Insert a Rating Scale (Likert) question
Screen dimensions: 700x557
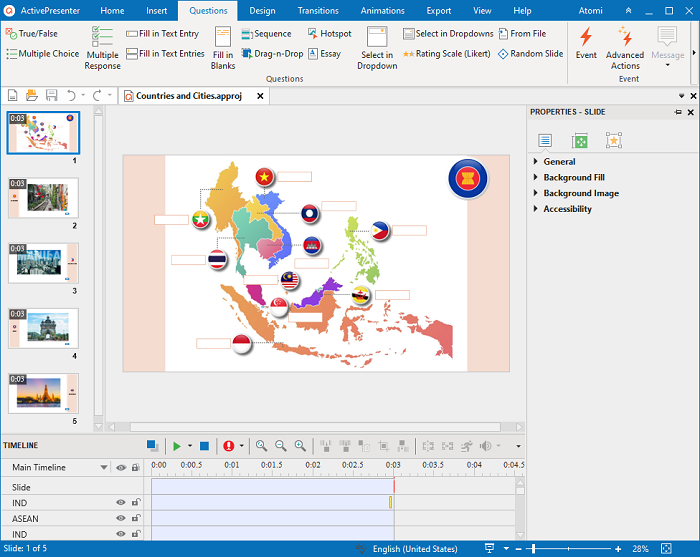point(446,54)
